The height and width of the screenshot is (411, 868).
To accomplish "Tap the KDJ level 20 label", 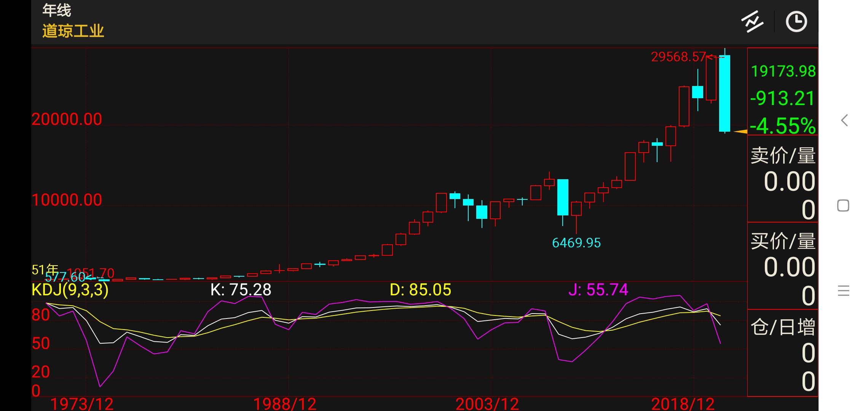I will [41, 372].
